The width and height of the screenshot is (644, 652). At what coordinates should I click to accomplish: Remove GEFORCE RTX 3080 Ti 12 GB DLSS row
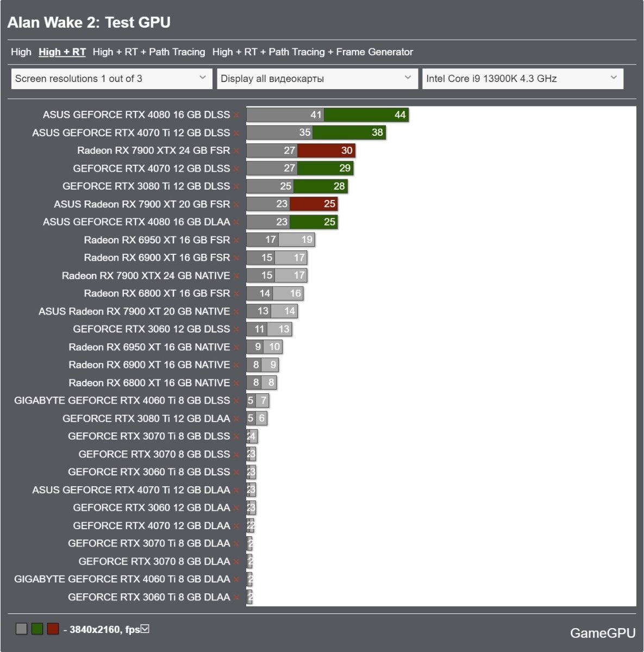click(237, 186)
